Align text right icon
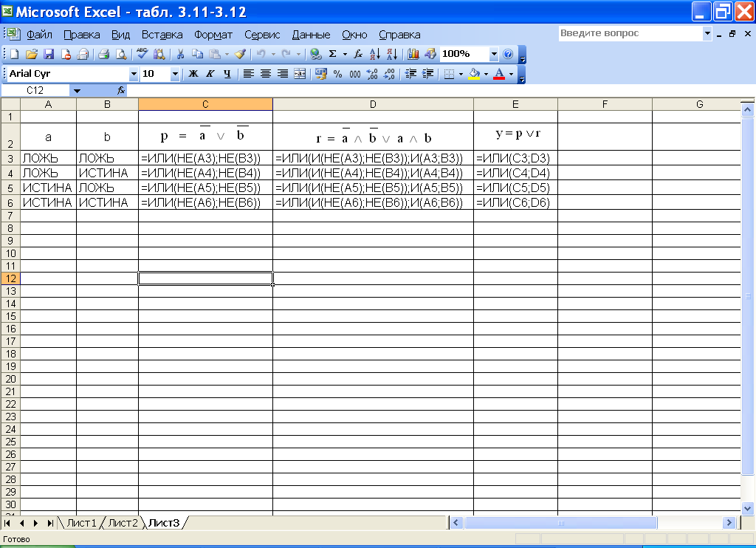 pyautogui.click(x=283, y=74)
